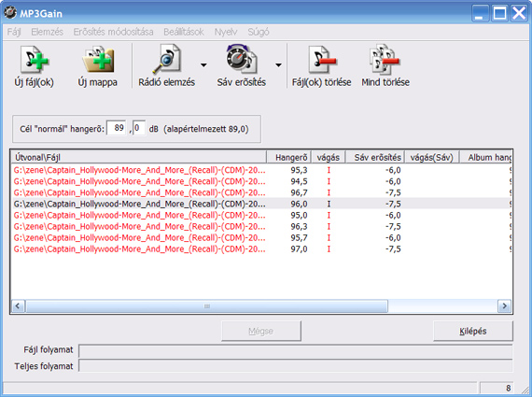The height and width of the screenshot is (397, 532).
Task: Click the horizontal scrollbar thumb in file list
Action: [x=207, y=306]
